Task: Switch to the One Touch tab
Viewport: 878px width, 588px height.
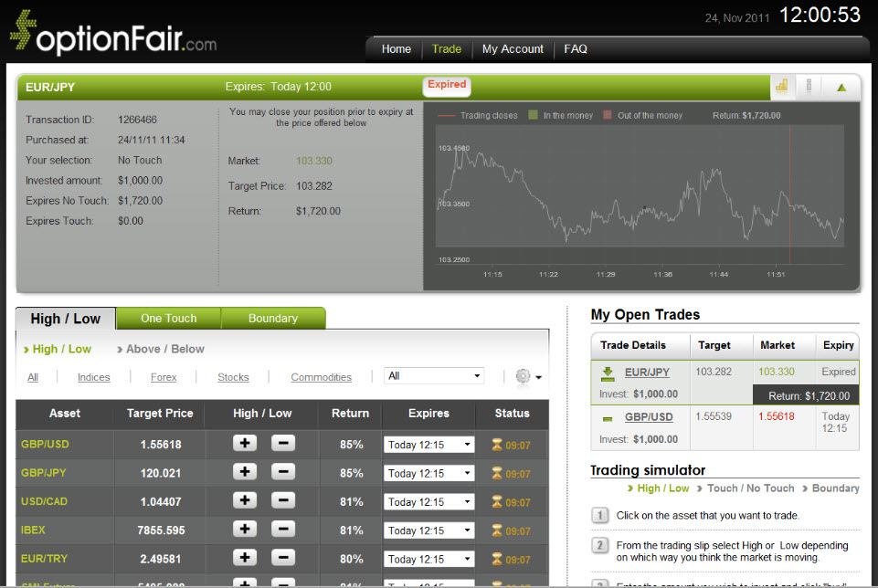Action: [168, 318]
